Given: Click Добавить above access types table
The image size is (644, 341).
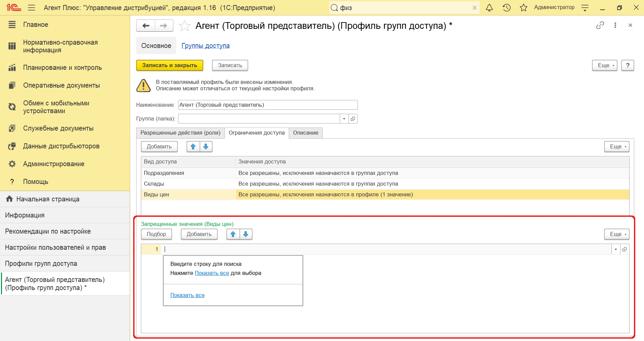Looking at the screenshot, I should pos(159,146).
